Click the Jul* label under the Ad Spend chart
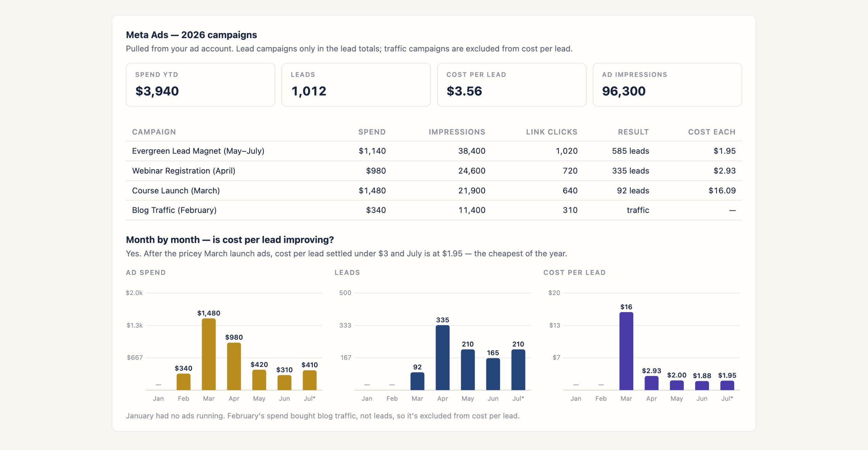The width and height of the screenshot is (868, 450). (310, 398)
